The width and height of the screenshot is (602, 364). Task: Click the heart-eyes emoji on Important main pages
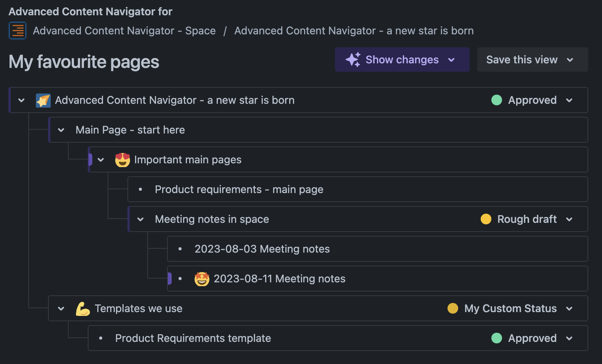(122, 160)
